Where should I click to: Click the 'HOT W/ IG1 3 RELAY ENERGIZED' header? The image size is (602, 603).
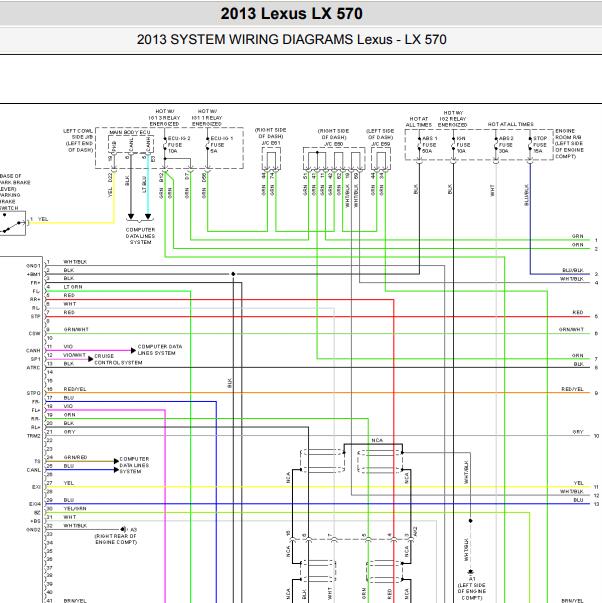click(x=164, y=117)
